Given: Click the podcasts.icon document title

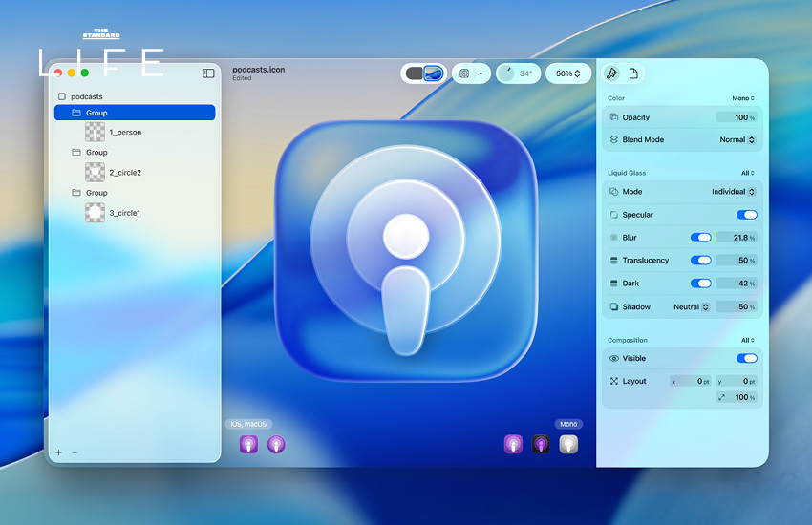Looking at the screenshot, I should tap(259, 70).
